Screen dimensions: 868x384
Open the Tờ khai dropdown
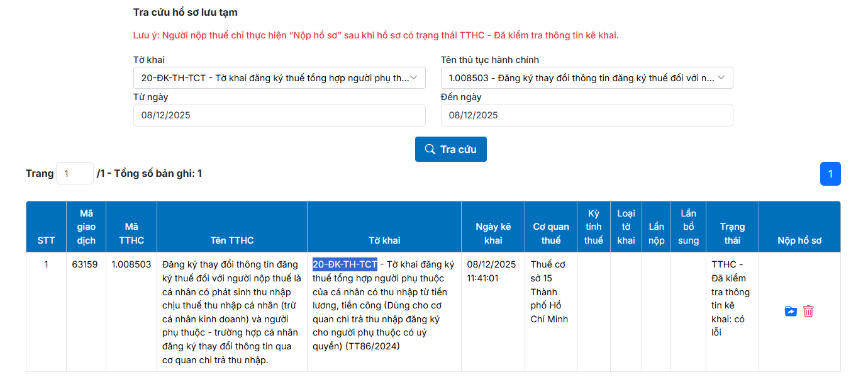(279, 78)
